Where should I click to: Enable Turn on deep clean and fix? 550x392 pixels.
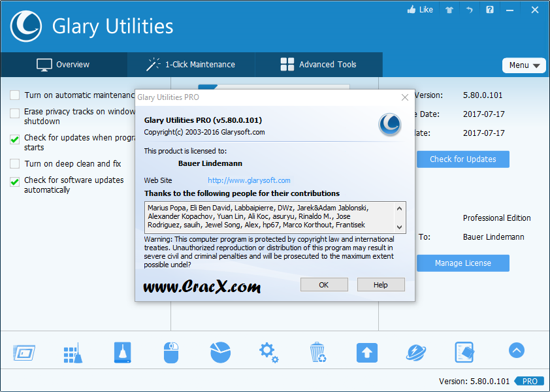15,163
